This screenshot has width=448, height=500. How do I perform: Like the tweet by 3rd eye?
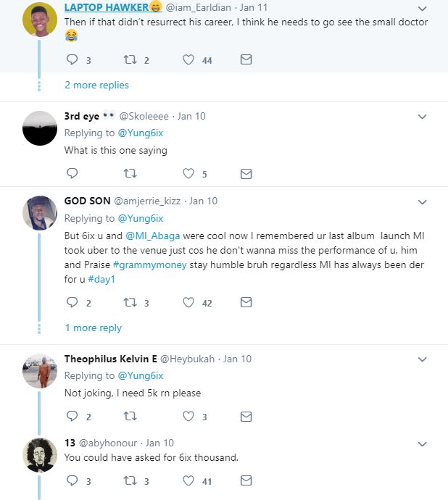pos(189,173)
